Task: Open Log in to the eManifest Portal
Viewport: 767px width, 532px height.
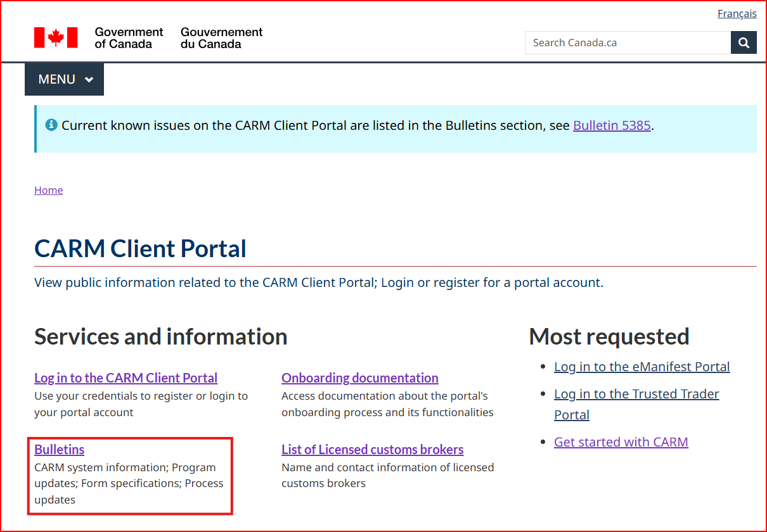Action: (x=642, y=367)
